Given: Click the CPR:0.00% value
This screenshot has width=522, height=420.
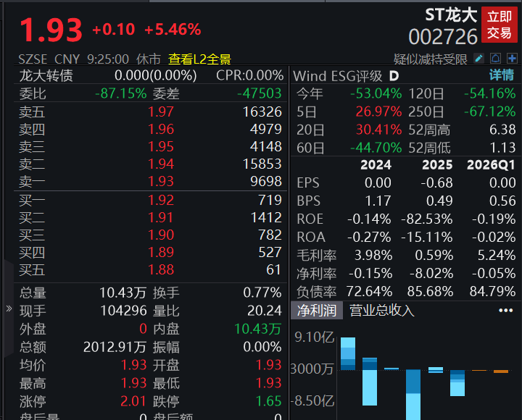Looking at the screenshot, I should (x=249, y=75).
